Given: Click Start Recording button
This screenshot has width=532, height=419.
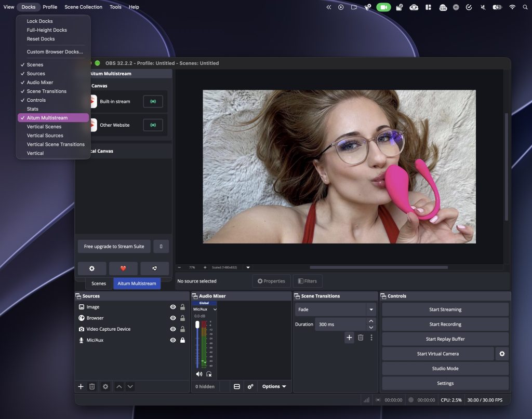Looking at the screenshot, I should 445,325.
